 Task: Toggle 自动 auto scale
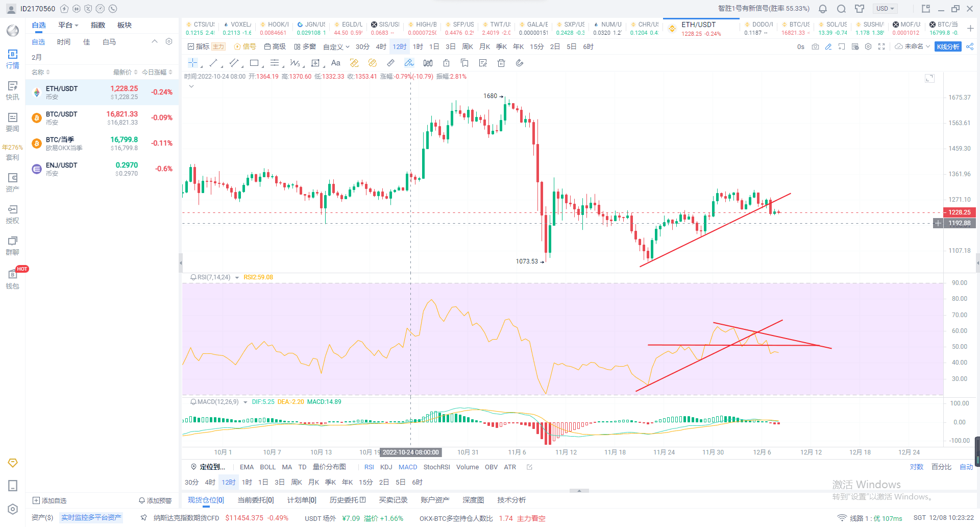coord(966,467)
